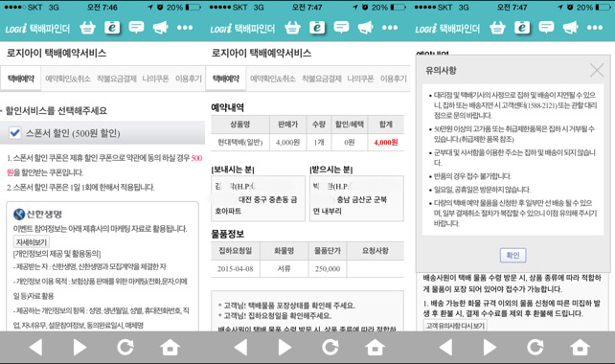615x364 pixels.
Task: Click the 고객 유의사항 다시보기 button
Action: click(455, 326)
